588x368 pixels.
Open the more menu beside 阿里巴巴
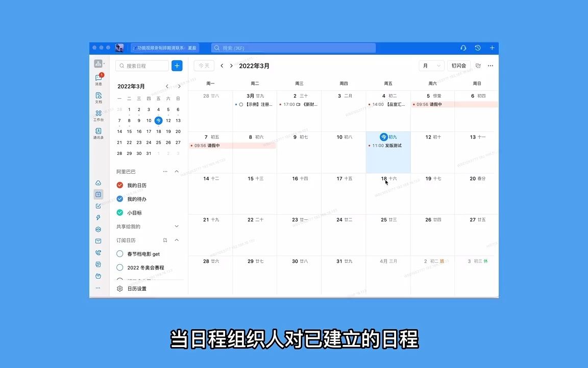[x=164, y=171]
